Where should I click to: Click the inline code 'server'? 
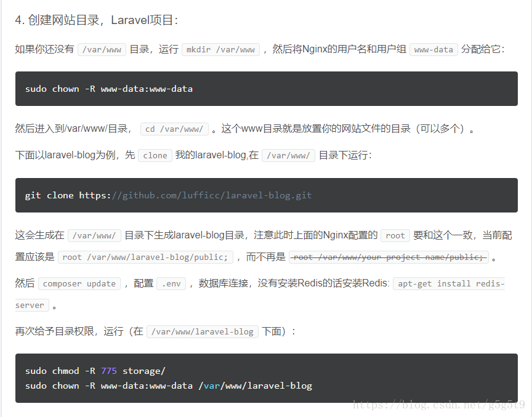[32, 305]
